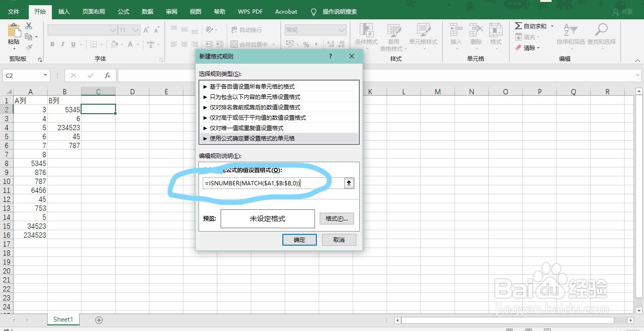Open the 条件格式 conditional formatting icon

click(366, 35)
